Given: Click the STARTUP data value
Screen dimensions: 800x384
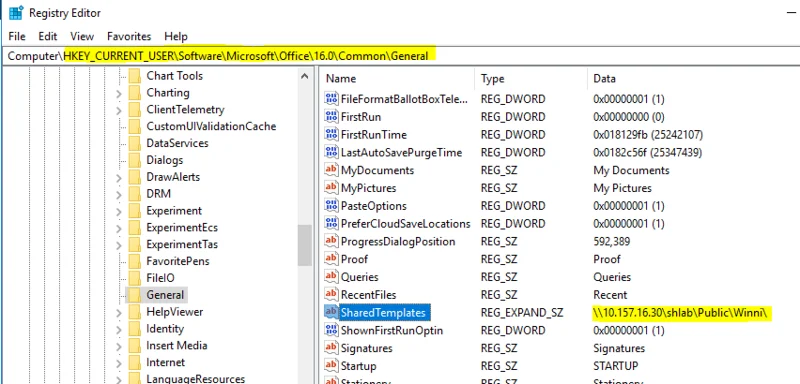Looking at the screenshot, I should [615, 366].
